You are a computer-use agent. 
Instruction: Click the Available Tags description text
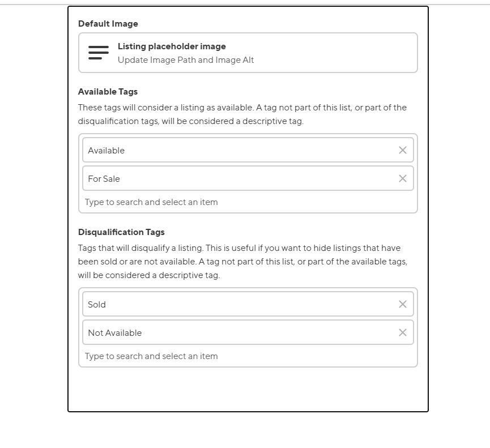click(242, 114)
